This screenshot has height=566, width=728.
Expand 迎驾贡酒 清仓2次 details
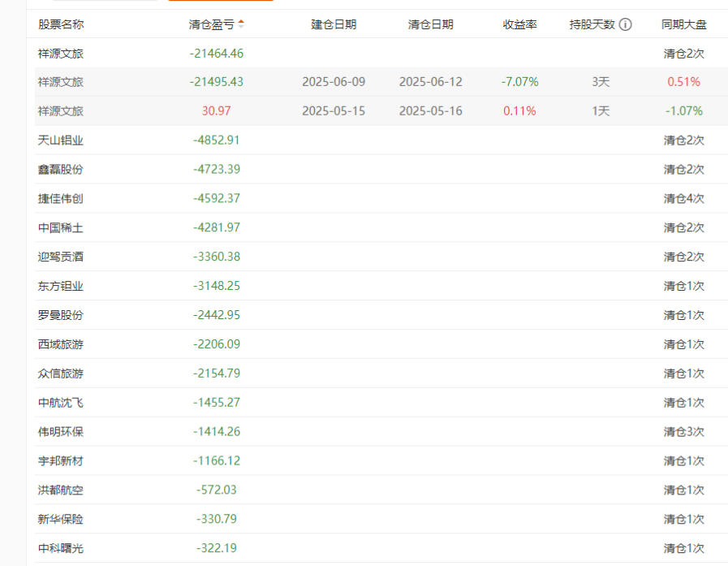[684, 257]
